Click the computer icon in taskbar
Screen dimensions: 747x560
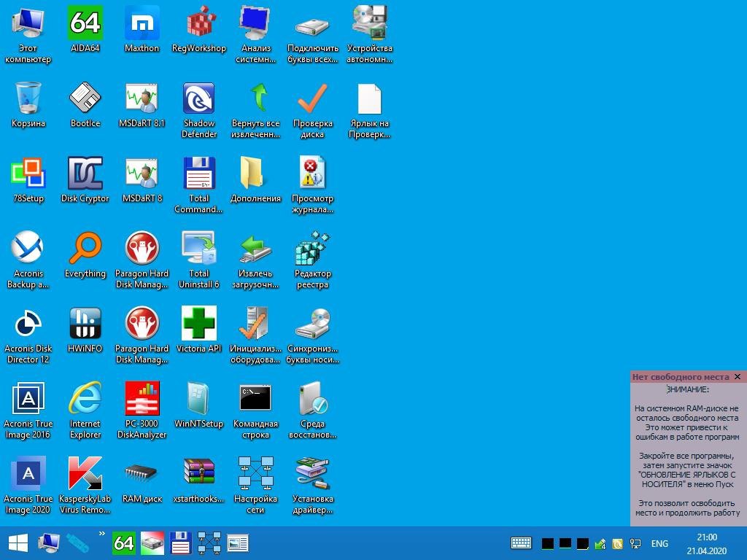point(48,542)
